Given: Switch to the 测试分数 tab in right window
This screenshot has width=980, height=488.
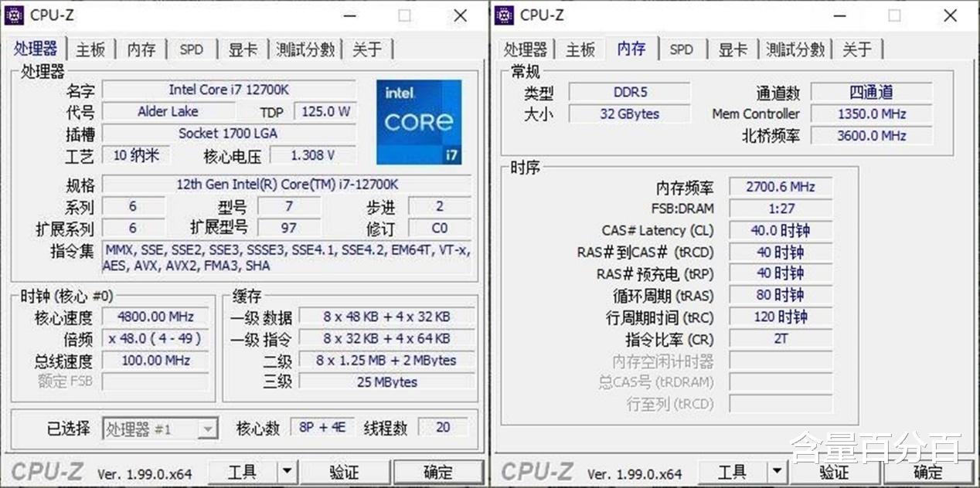Looking at the screenshot, I should (795, 49).
